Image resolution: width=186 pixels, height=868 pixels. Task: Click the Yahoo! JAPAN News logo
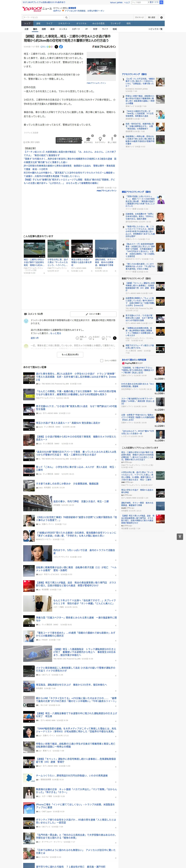[x=37, y=9]
